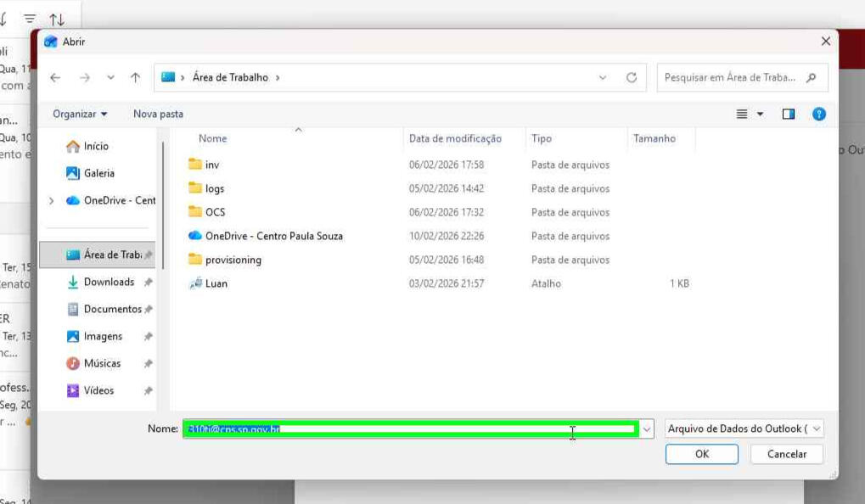Viewport: 865px width, 504px height.
Task: Click the Up directory arrow
Action: click(x=135, y=77)
